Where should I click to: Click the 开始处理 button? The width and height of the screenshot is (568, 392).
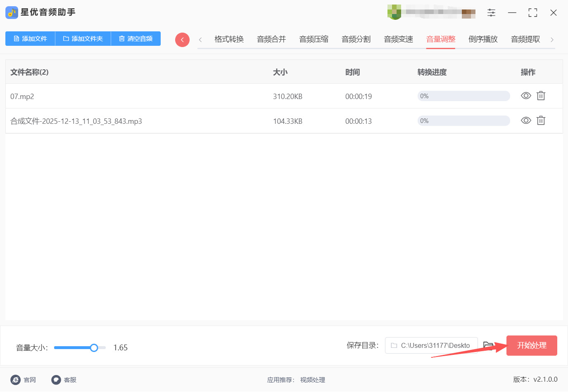[532, 345]
